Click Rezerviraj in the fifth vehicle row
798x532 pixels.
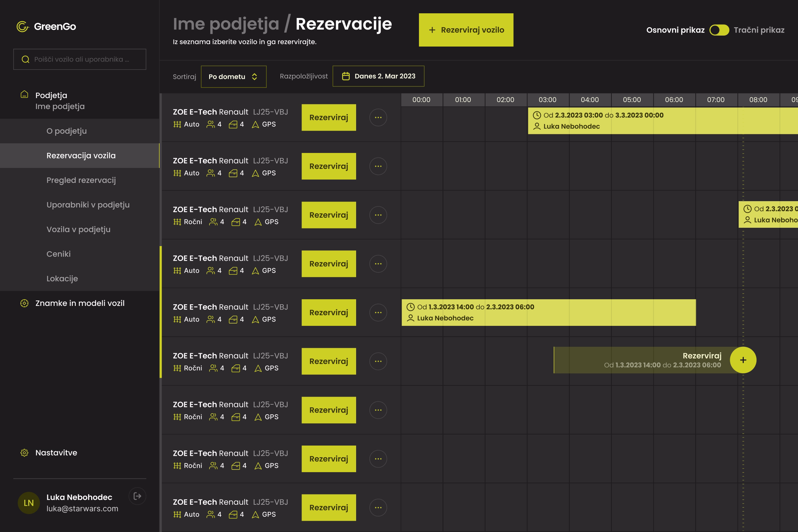tap(329, 313)
